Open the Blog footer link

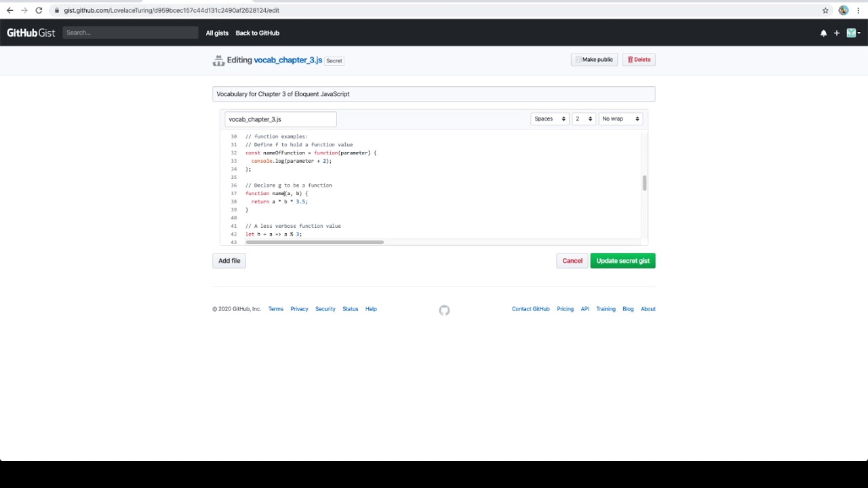(628, 309)
